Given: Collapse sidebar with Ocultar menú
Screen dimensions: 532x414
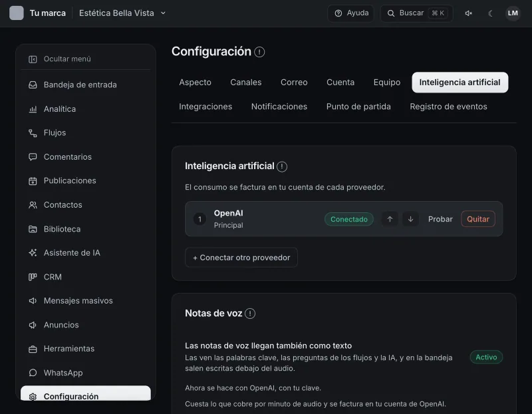Looking at the screenshot, I should [x=86, y=59].
